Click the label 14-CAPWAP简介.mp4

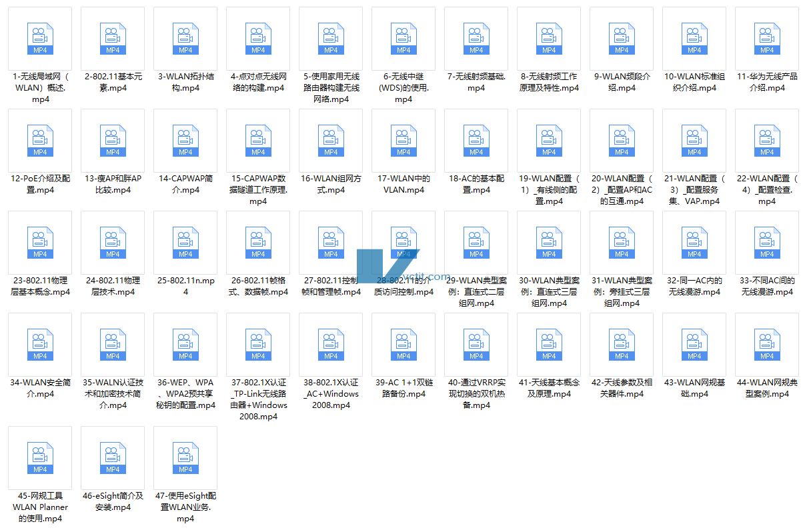pyautogui.click(x=185, y=184)
